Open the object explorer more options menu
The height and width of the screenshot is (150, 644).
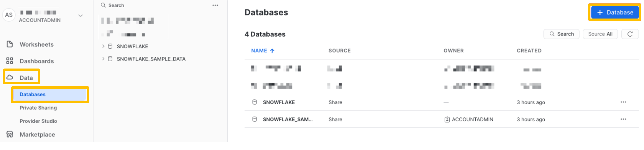coord(215,5)
